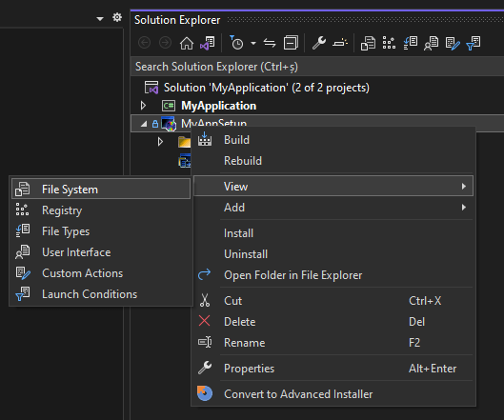Image resolution: width=504 pixels, height=420 pixels.
Task: Open Pending Changes Filter dropdown arrow
Action: [x=253, y=43]
